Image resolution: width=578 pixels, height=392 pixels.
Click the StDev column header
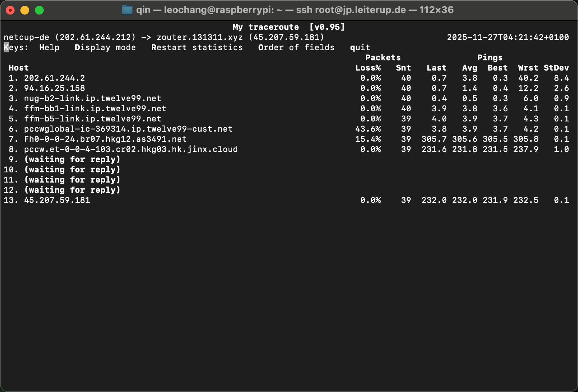point(556,68)
